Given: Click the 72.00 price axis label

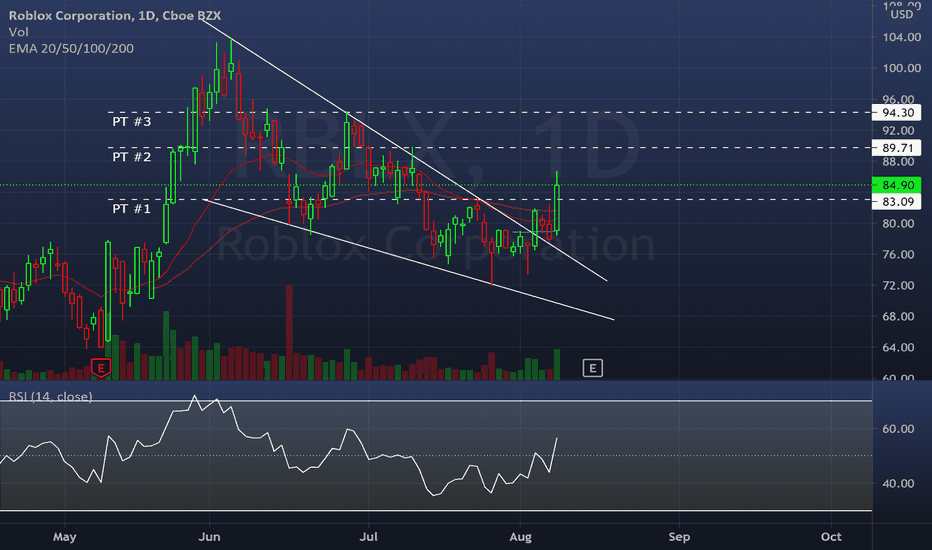Looking at the screenshot, I should [x=898, y=285].
